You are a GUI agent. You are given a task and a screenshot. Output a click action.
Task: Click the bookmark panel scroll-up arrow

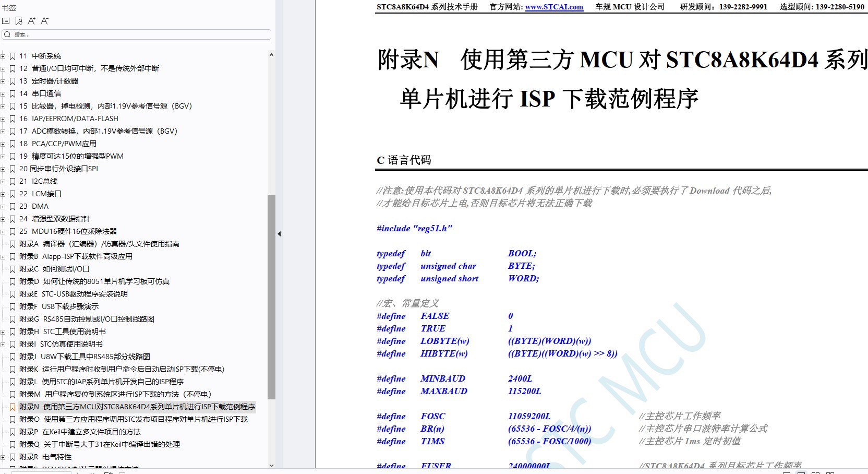tap(271, 55)
